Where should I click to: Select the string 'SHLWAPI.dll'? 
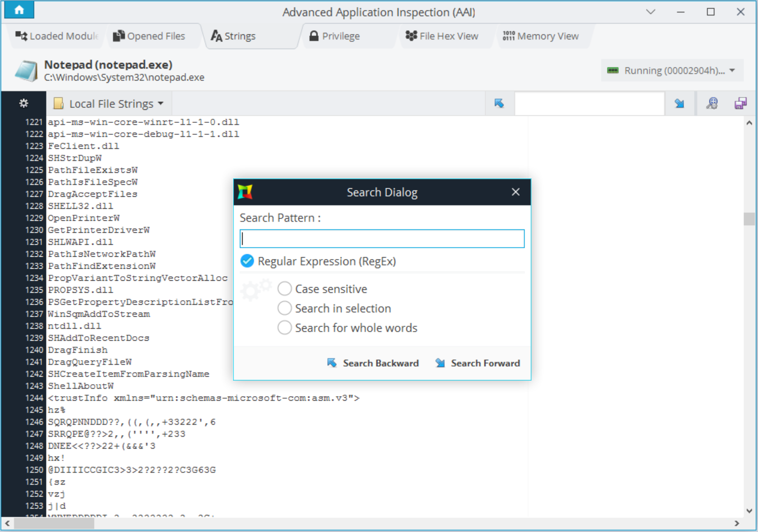pos(80,242)
